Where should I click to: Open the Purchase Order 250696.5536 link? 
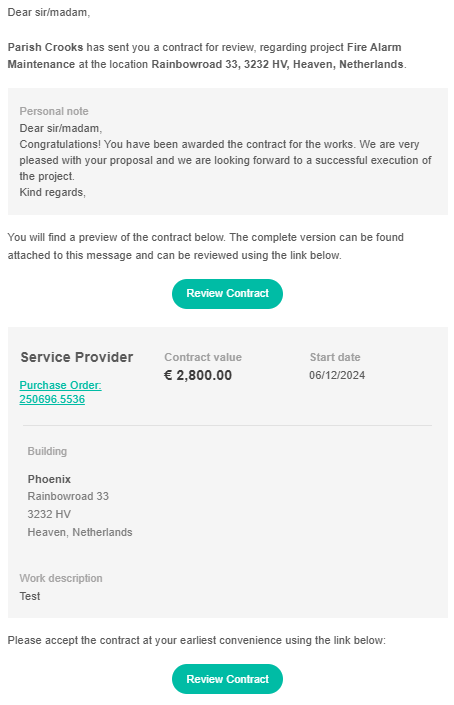tap(60, 392)
